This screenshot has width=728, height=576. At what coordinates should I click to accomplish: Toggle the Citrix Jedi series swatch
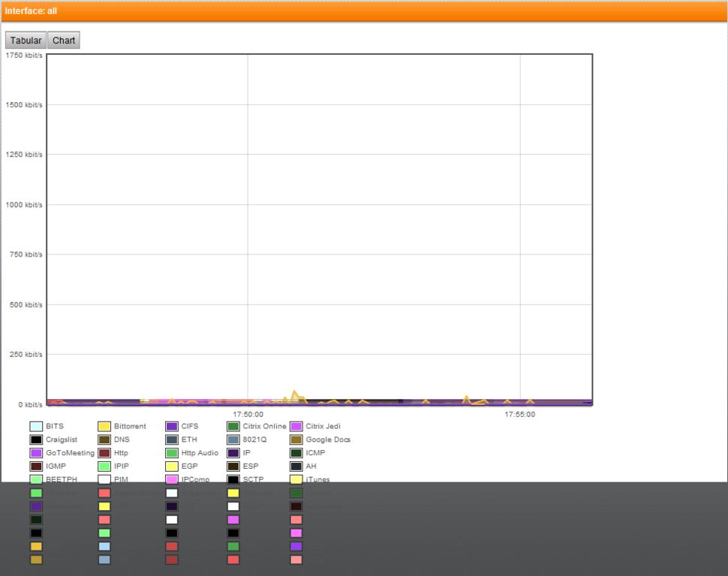[x=296, y=427]
